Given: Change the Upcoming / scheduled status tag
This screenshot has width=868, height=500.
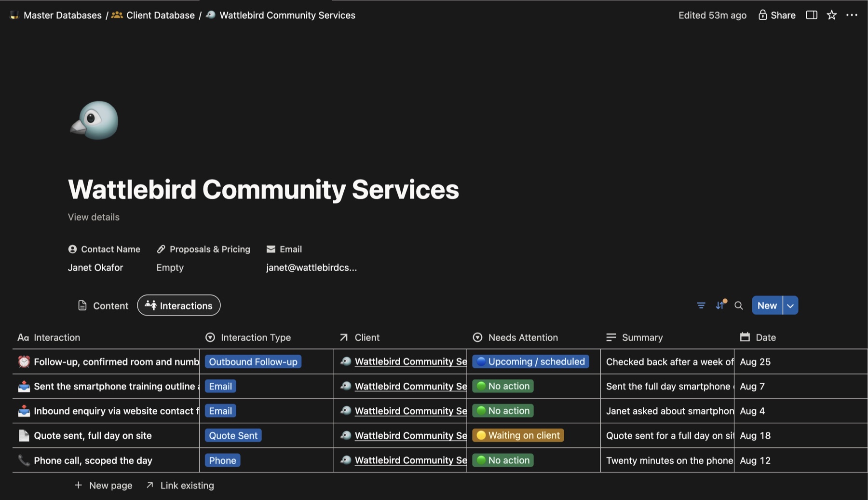Looking at the screenshot, I should coord(530,361).
